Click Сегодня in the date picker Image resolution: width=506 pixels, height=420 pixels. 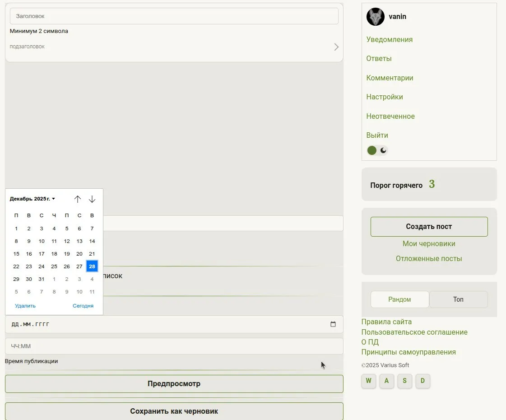point(83,306)
